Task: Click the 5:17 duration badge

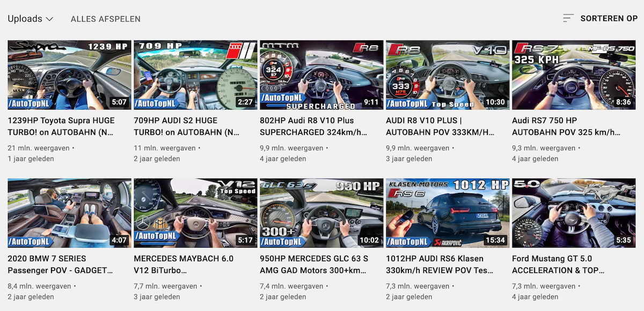Action: point(245,240)
